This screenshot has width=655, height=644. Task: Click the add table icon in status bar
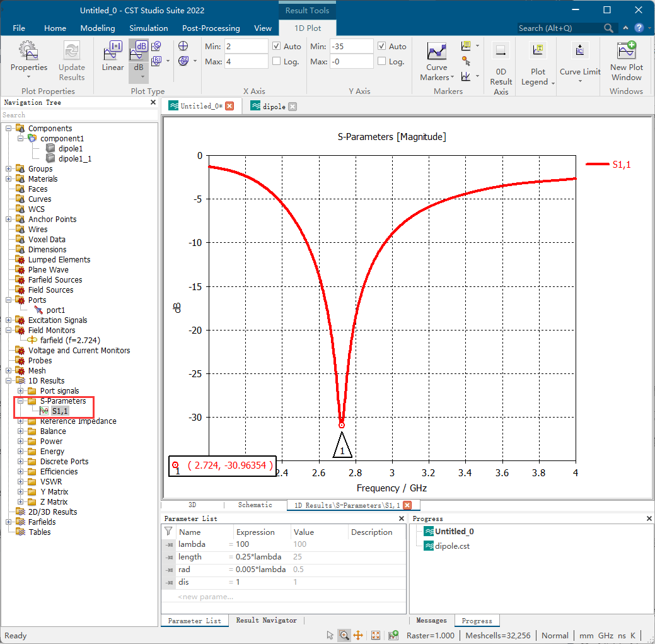pyautogui.click(x=393, y=635)
